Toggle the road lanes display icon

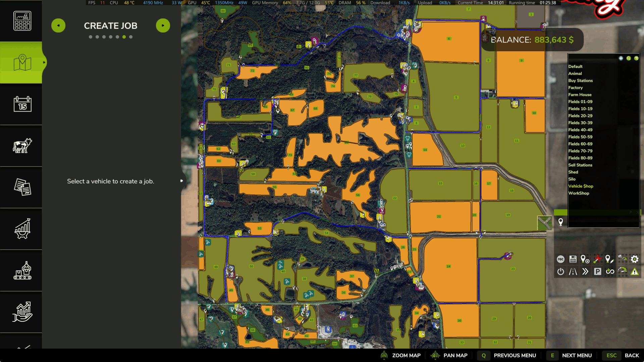573,271
